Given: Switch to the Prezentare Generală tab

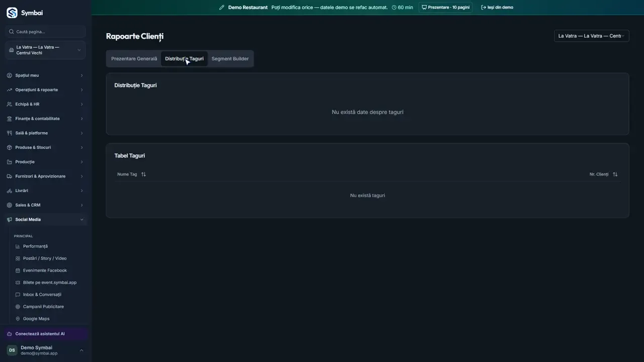Looking at the screenshot, I should (134, 59).
